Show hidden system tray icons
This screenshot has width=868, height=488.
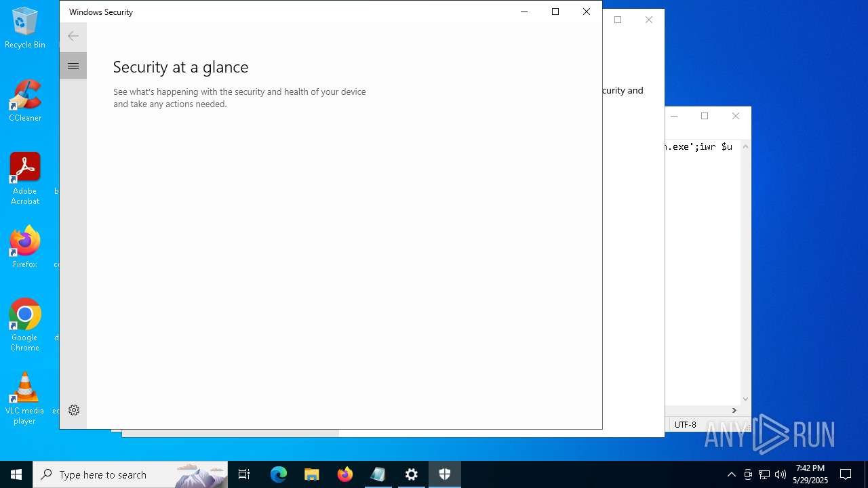(731, 474)
